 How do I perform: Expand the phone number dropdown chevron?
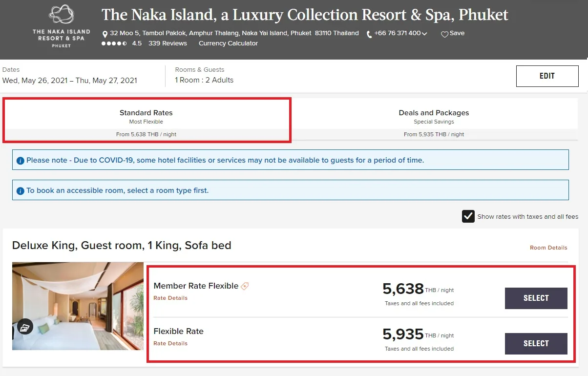(x=424, y=34)
